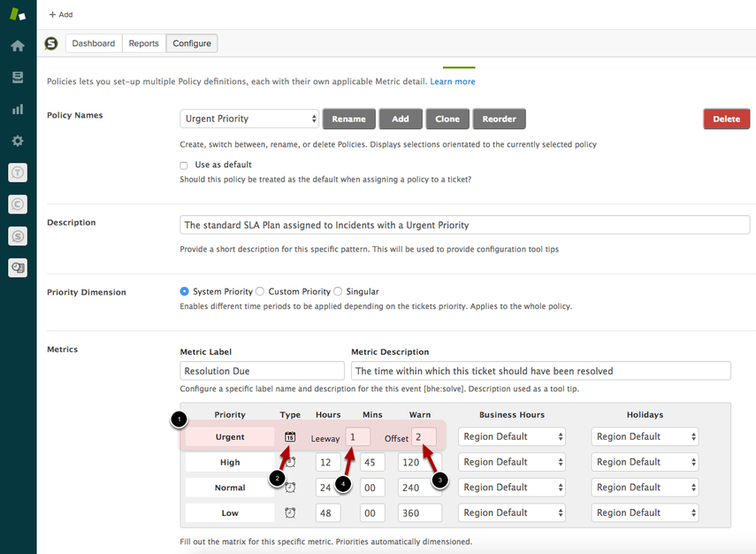Select the Singular radio button
The image size is (756, 554).
pyautogui.click(x=338, y=291)
